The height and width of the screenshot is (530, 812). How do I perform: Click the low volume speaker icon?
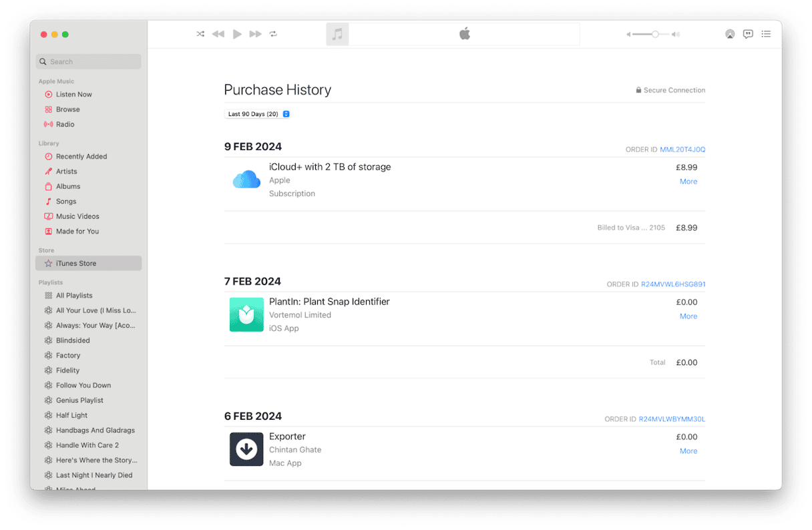pos(628,35)
